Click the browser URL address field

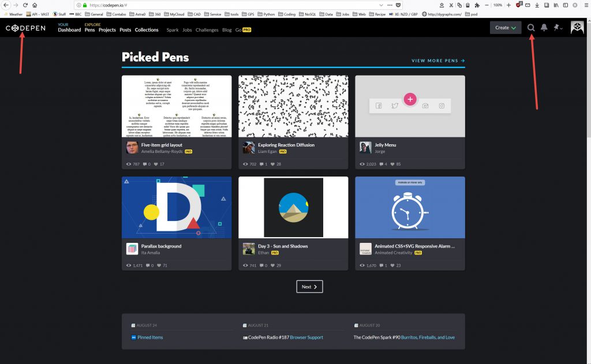[x=231, y=5]
